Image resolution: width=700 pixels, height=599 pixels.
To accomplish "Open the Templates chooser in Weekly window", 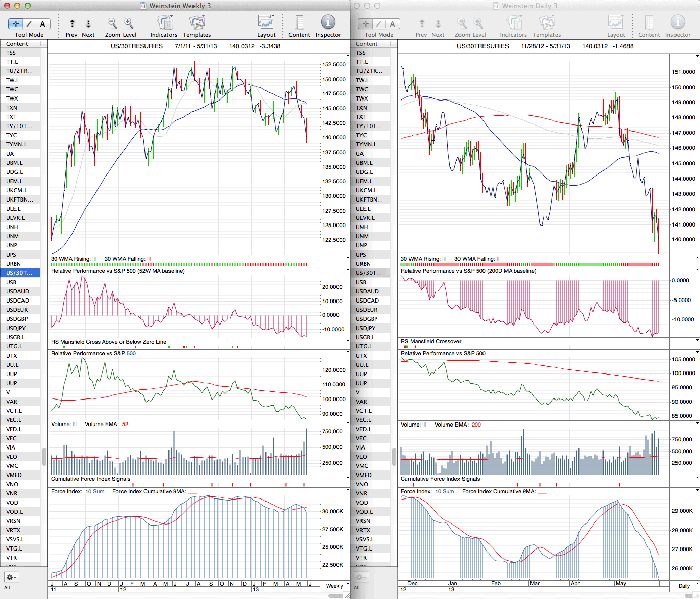I will pyautogui.click(x=197, y=23).
